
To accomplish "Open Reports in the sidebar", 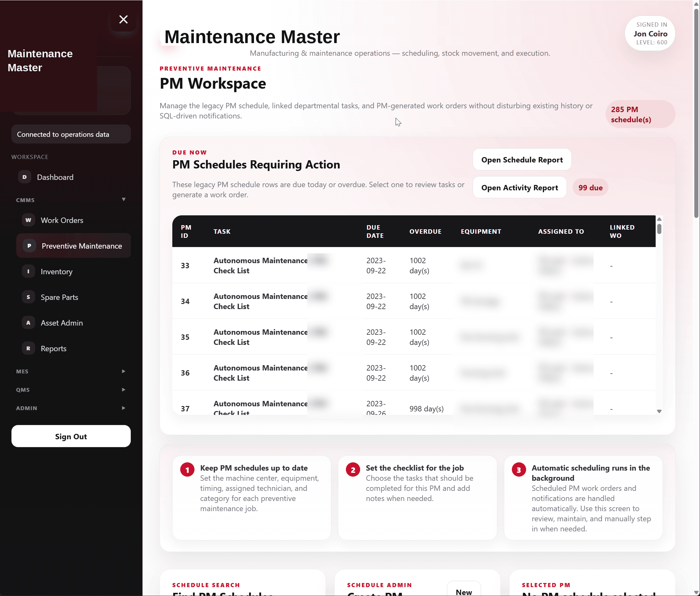I will tap(73, 348).
